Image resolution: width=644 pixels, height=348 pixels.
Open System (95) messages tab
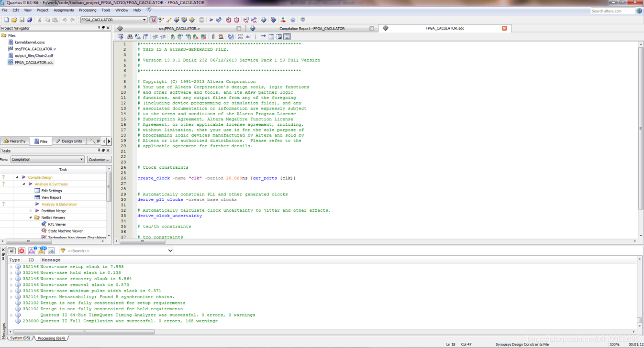(x=20, y=338)
